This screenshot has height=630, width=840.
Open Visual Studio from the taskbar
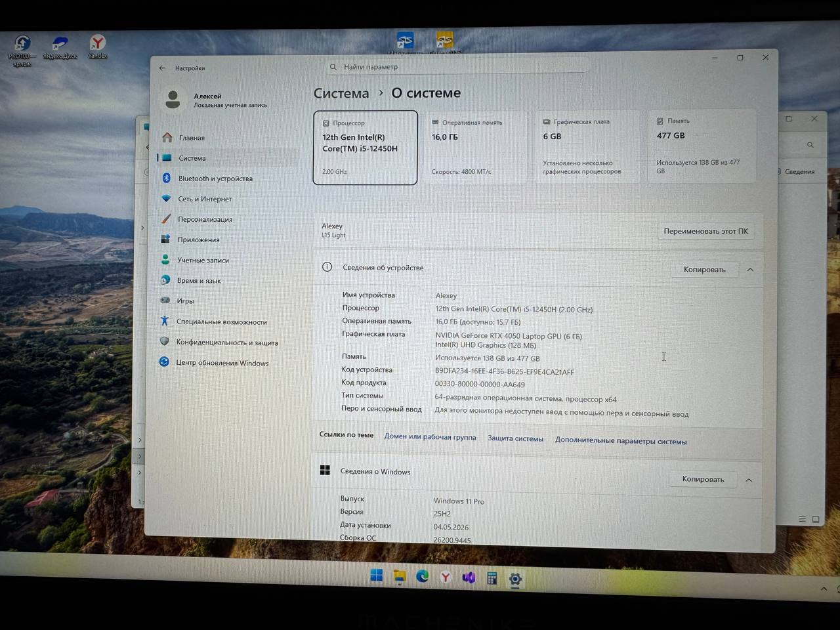pos(469,577)
